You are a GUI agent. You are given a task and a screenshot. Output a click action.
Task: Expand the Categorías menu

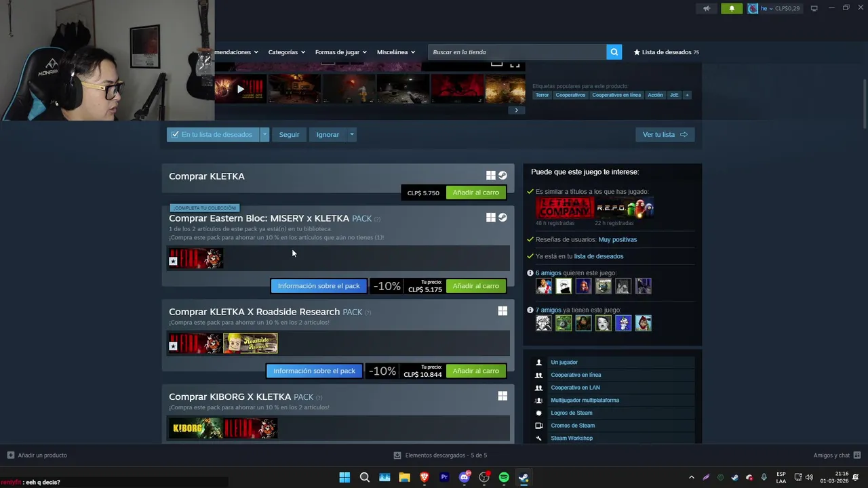pyautogui.click(x=286, y=52)
